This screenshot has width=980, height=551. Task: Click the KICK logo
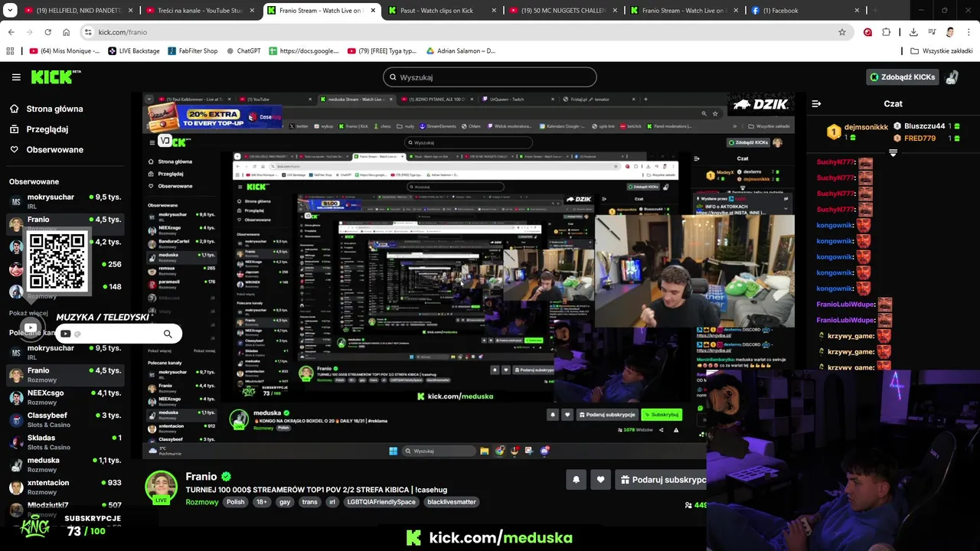pos(55,77)
